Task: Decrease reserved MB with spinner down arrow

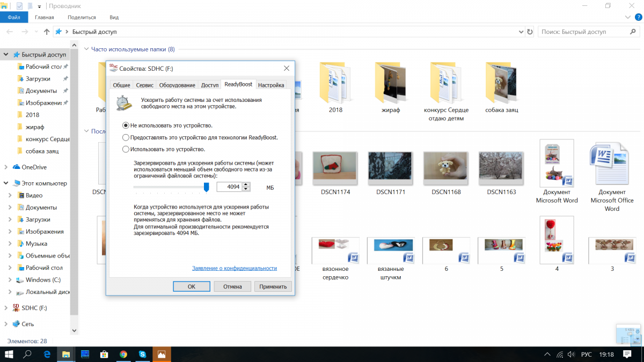Action: click(246, 189)
